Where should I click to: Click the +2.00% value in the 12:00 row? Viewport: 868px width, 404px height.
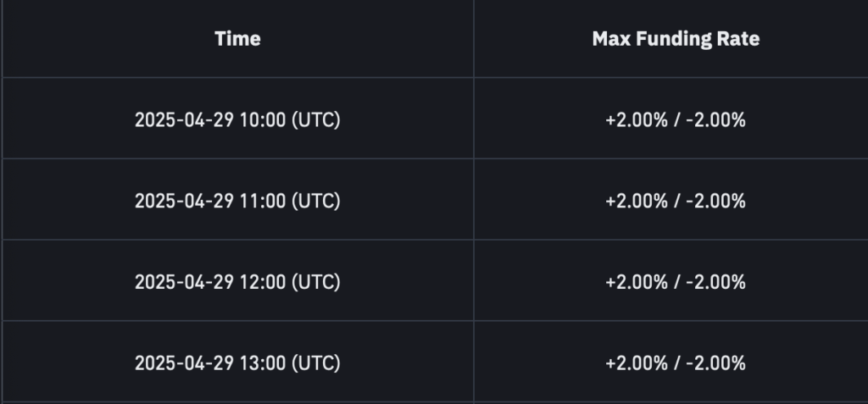point(637,282)
